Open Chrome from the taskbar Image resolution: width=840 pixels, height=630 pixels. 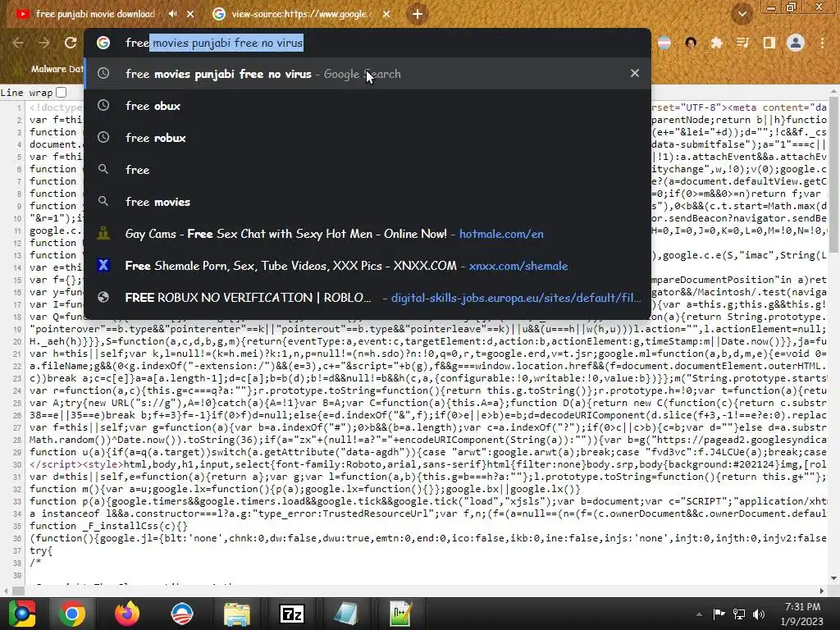coord(72,614)
